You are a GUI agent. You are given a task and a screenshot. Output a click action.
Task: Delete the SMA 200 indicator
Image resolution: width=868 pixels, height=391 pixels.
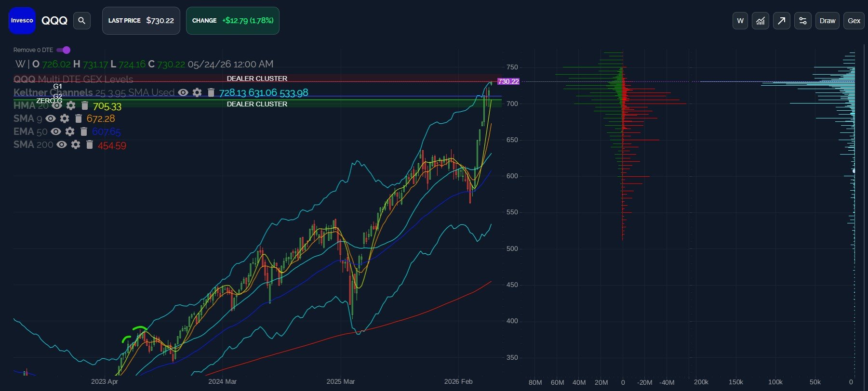tap(90, 144)
